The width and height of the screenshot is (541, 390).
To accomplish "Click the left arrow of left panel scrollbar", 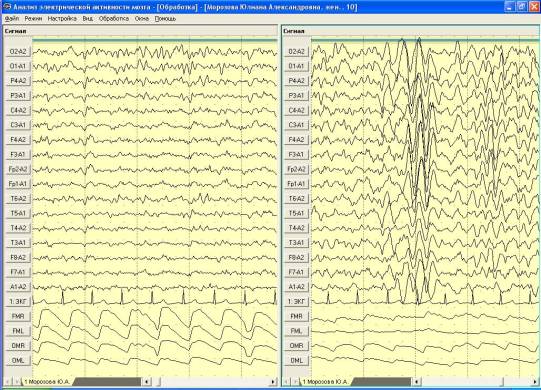I will click(146, 382).
